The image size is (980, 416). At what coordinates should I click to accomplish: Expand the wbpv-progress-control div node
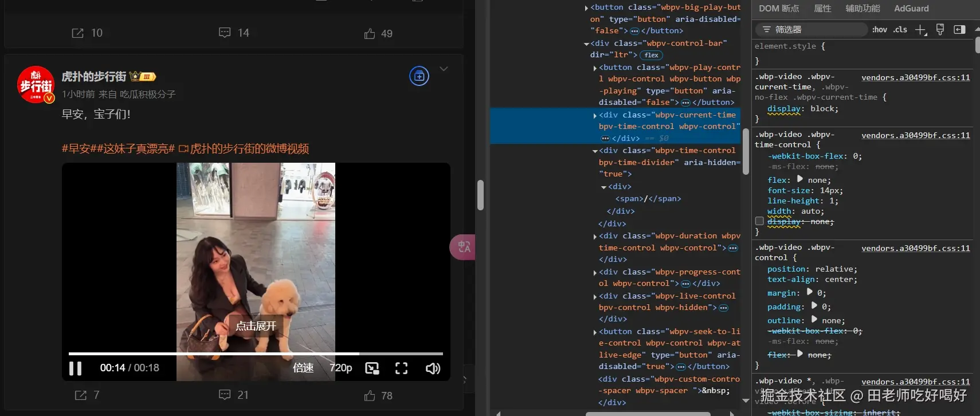tap(595, 272)
